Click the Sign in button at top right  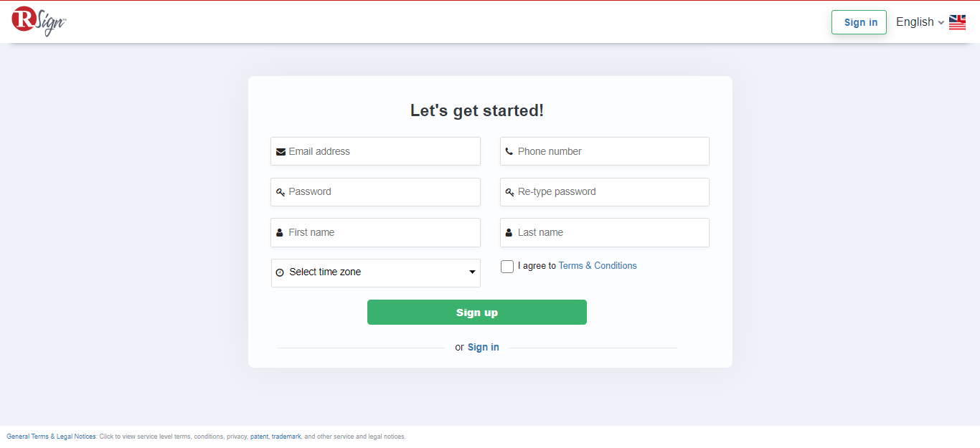[x=859, y=22]
